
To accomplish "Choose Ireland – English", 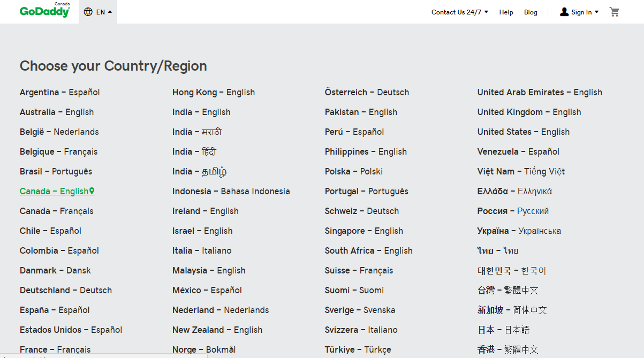I will pyautogui.click(x=206, y=211).
